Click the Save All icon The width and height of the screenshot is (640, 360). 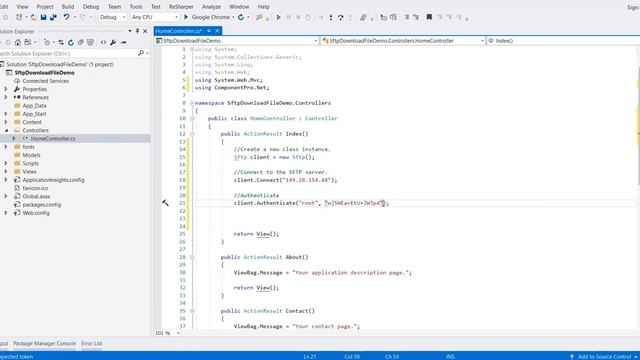pos(53,17)
